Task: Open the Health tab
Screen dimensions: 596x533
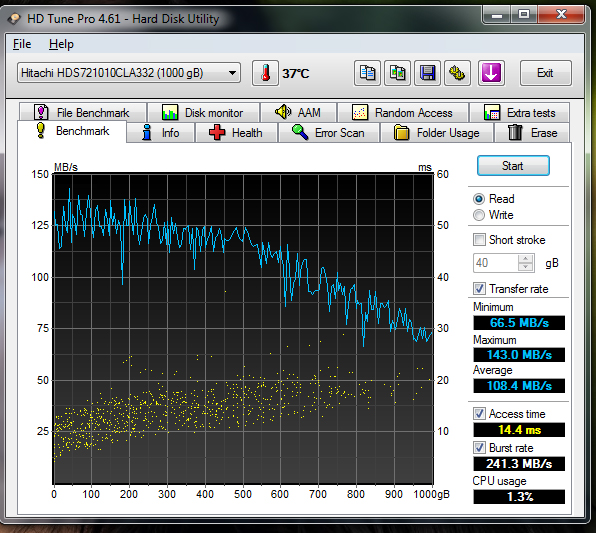Action: (236, 133)
